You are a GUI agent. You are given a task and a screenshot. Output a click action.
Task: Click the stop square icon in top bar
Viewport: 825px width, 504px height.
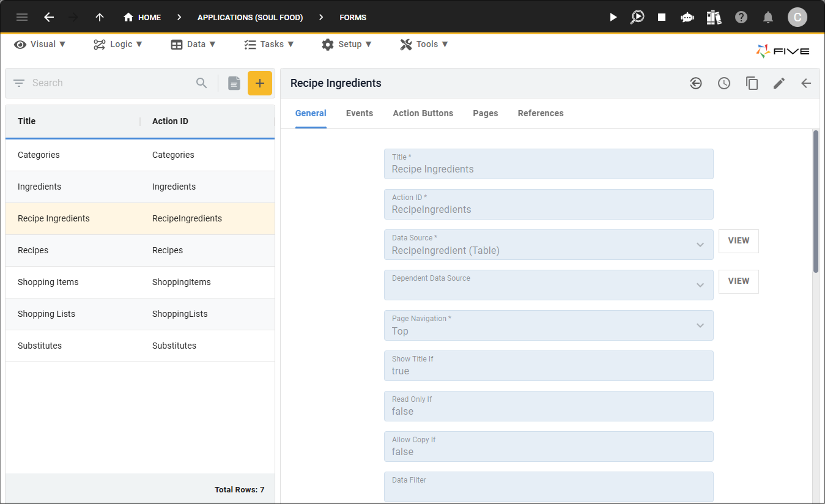click(x=661, y=17)
